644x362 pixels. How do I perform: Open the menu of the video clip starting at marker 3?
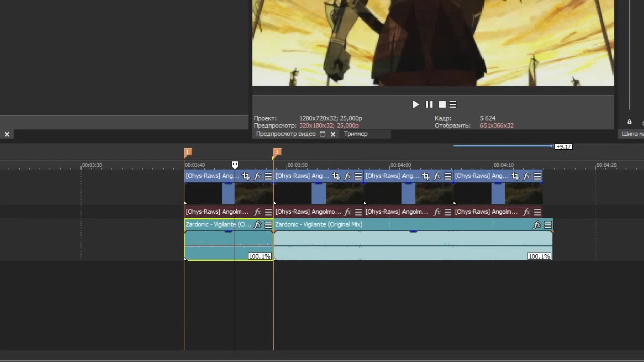click(358, 176)
